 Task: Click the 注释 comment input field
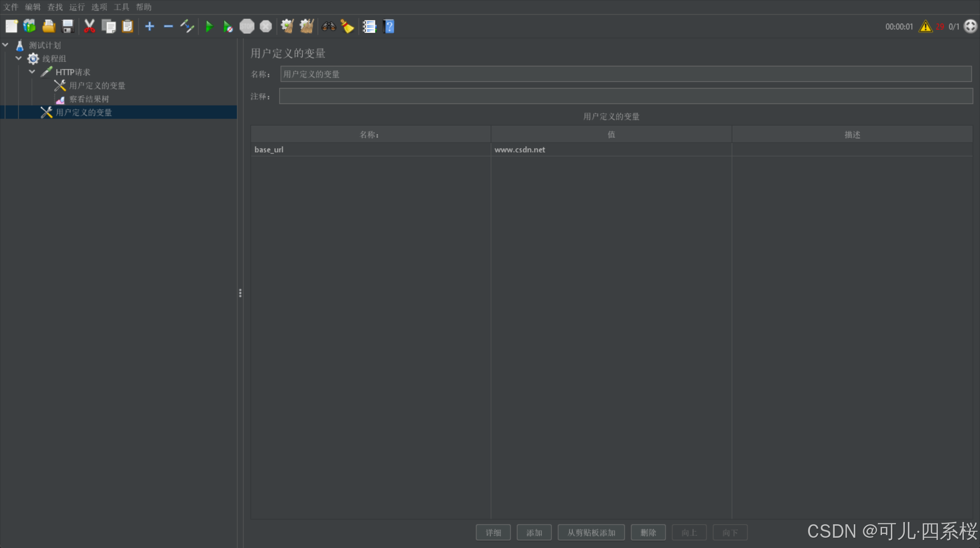pyautogui.click(x=626, y=96)
